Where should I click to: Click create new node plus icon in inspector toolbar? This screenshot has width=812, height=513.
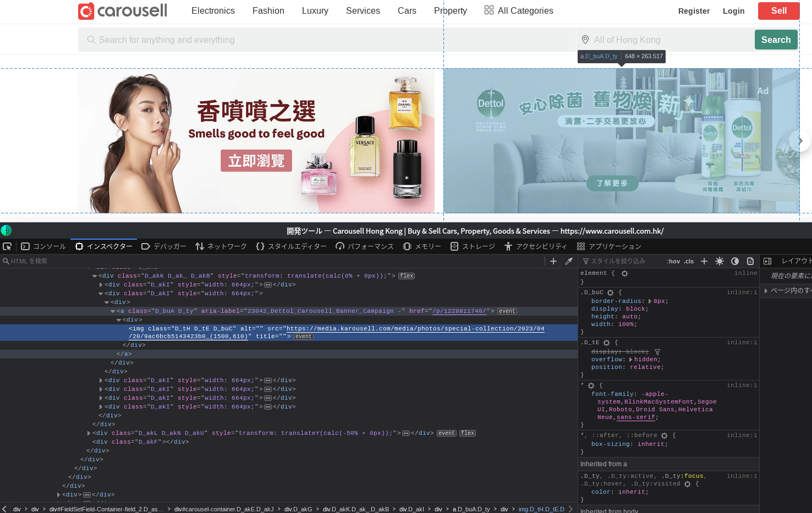click(553, 261)
